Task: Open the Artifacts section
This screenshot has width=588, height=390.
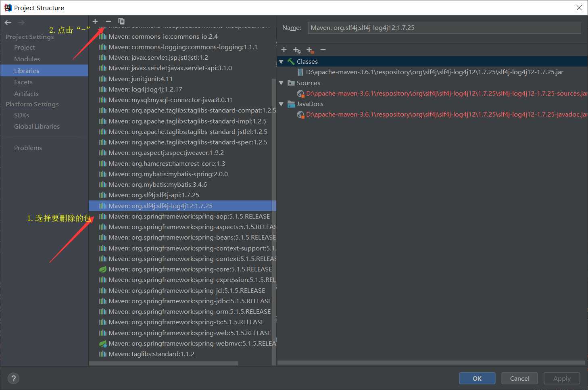Action: pyautogui.click(x=26, y=94)
